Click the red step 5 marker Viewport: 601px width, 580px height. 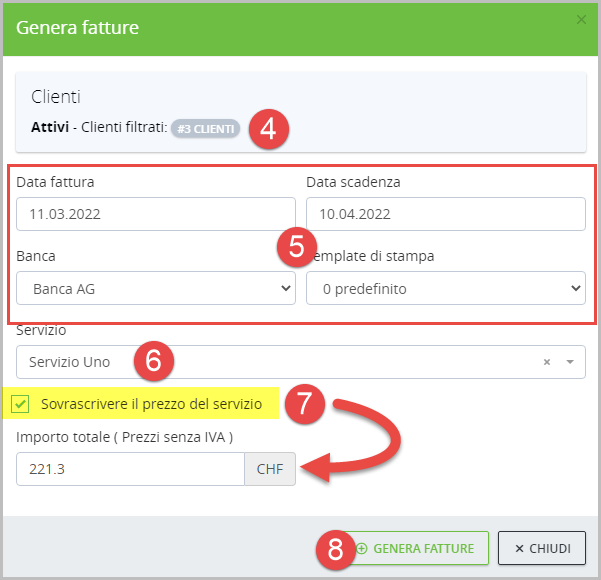297,248
